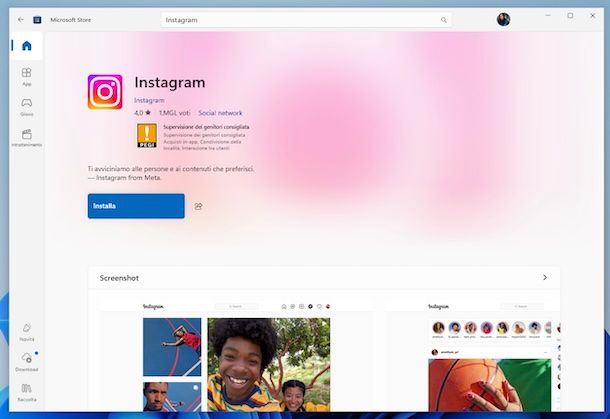Open the Home sidebar section
The image size is (610, 419).
[x=26, y=46]
